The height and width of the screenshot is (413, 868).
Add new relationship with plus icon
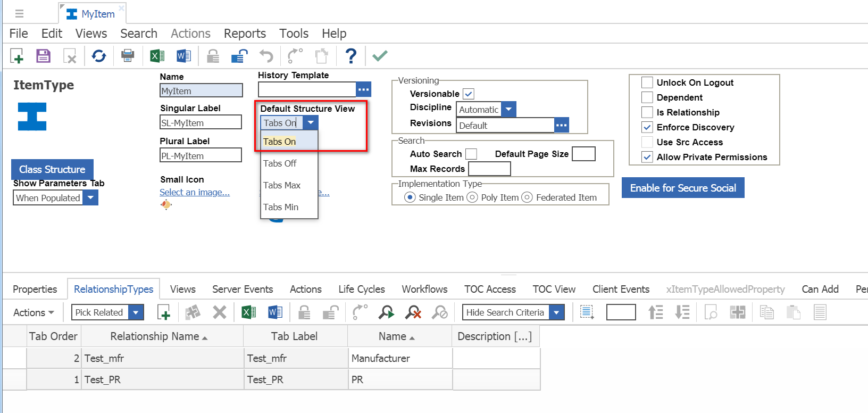[164, 312]
